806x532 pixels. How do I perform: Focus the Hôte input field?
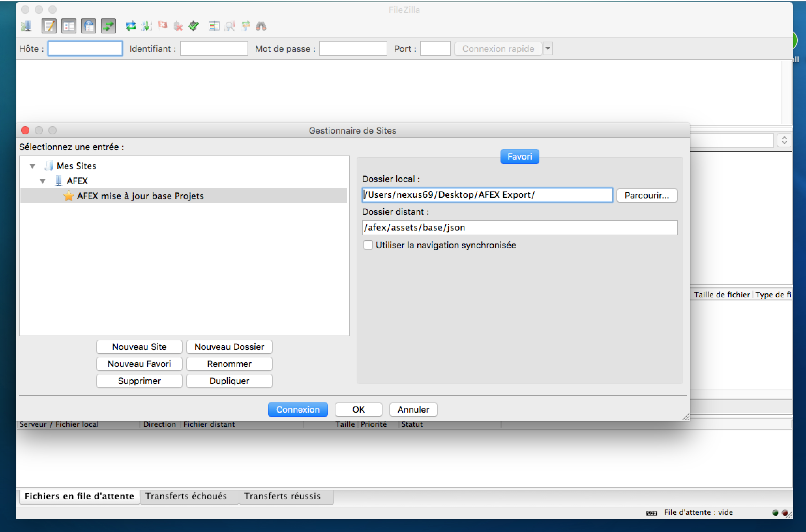(85, 48)
